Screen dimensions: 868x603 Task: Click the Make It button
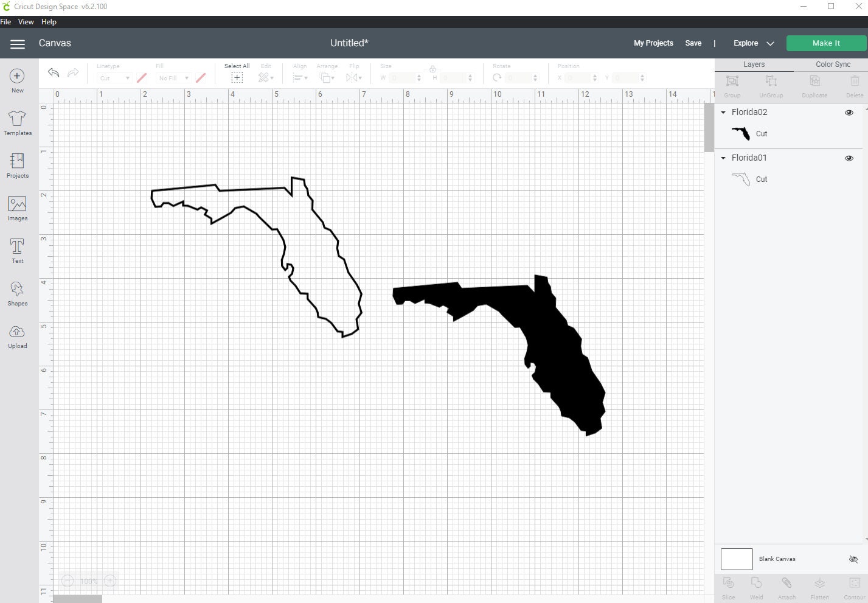(826, 43)
